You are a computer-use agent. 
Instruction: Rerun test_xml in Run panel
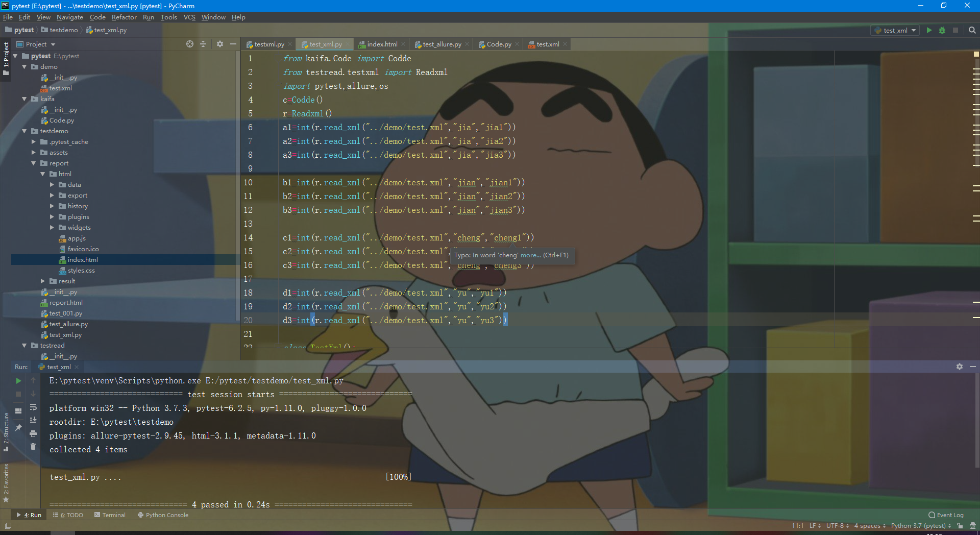(x=18, y=381)
